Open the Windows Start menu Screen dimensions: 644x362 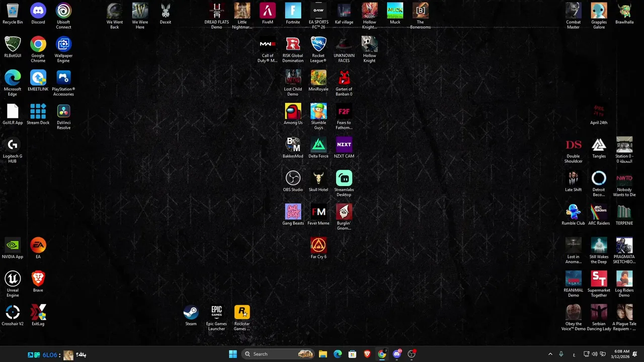click(x=233, y=354)
